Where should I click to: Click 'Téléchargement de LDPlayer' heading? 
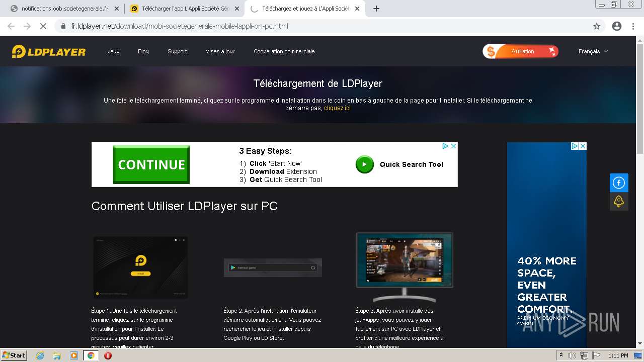pos(318,83)
